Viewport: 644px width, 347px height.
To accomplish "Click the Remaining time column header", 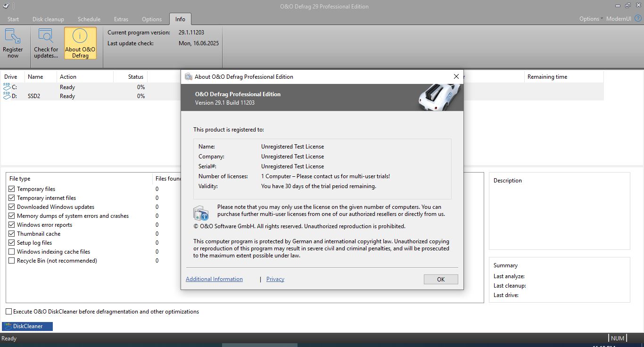I will tap(564, 77).
